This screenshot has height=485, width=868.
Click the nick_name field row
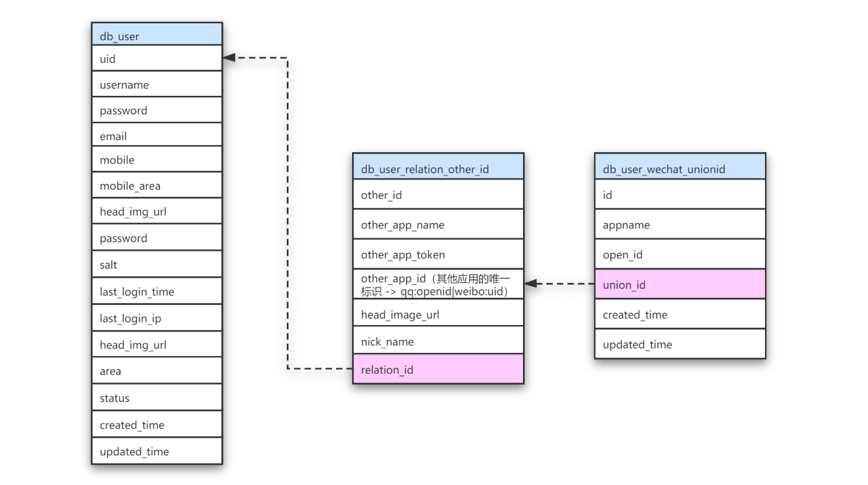coord(438,341)
